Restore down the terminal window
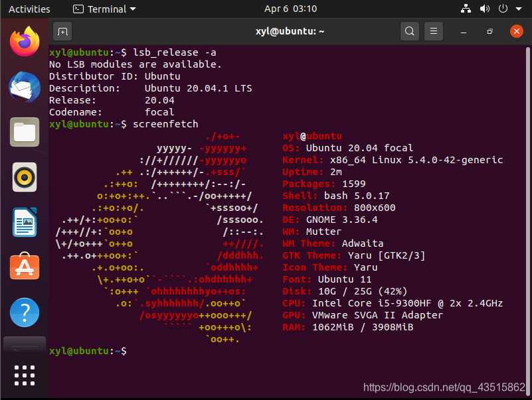The height and width of the screenshot is (400, 532). click(x=489, y=32)
